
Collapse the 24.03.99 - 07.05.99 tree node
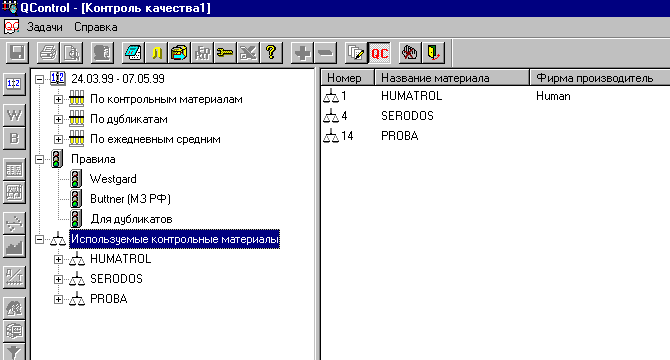pos(39,79)
